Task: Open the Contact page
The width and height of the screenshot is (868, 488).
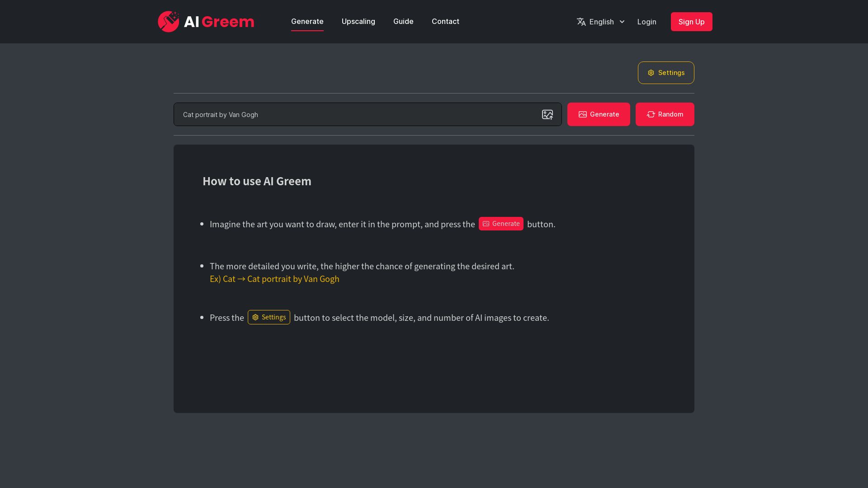Action: pyautogui.click(x=445, y=21)
